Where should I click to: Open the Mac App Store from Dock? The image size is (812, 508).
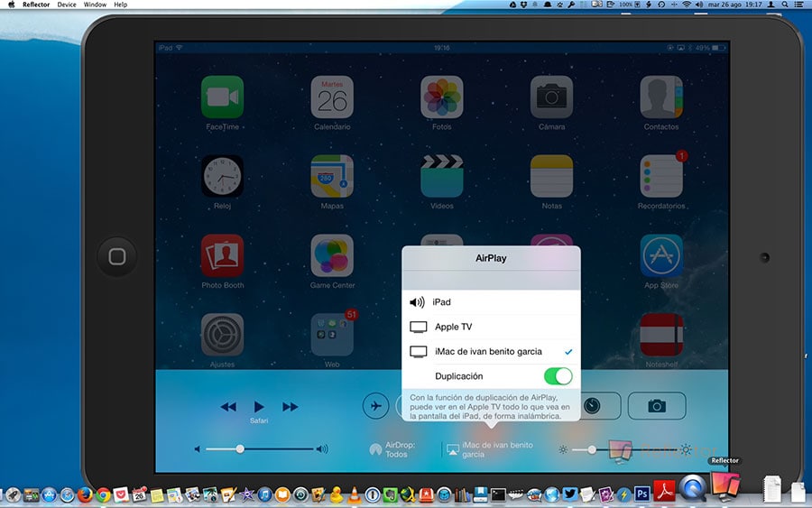tap(50, 495)
